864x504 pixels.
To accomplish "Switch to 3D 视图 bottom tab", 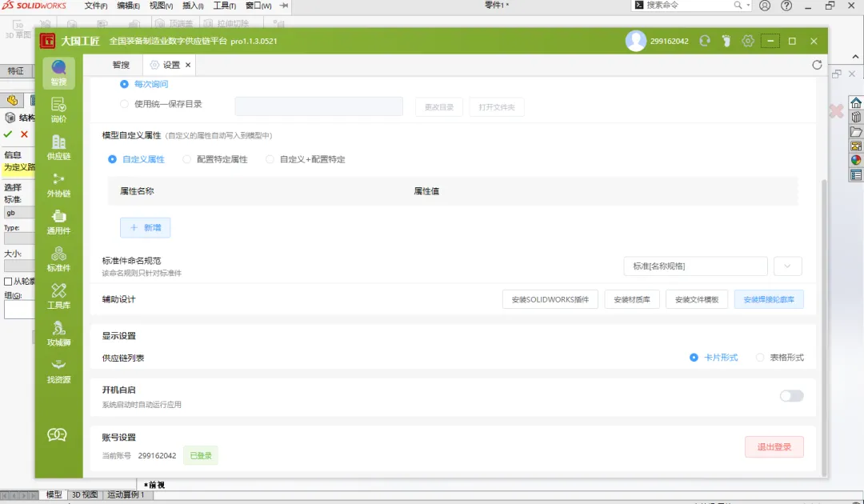I will point(85,494).
